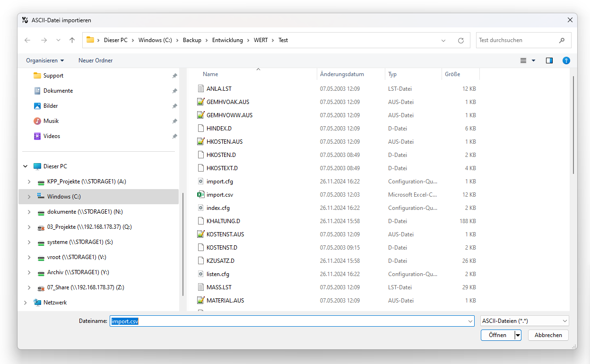
Task: Click the refresh icon in address bar
Action: point(460,41)
